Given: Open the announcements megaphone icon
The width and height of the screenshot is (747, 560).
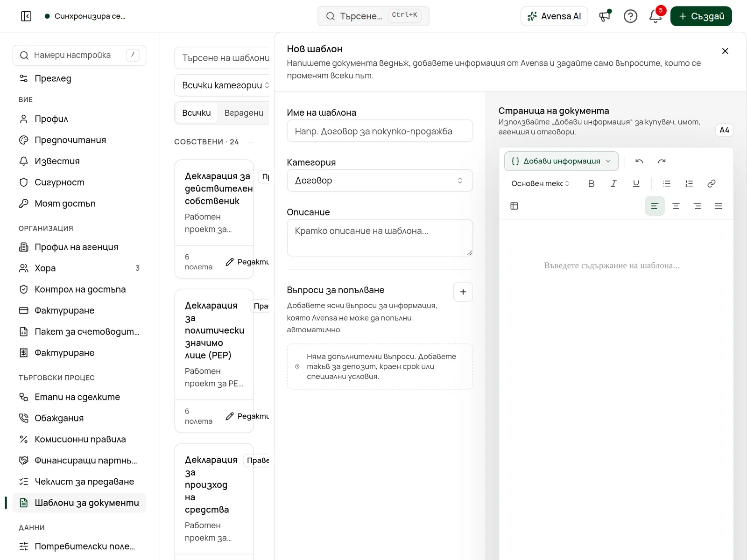Looking at the screenshot, I should coord(605,16).
